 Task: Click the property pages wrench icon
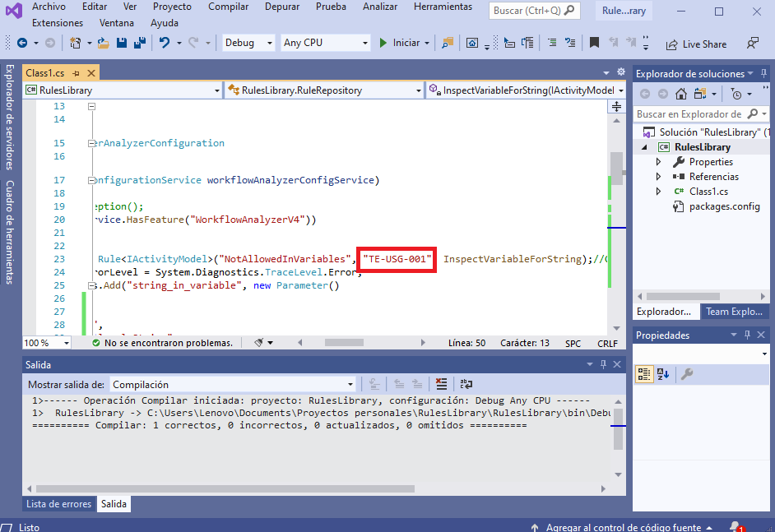point(686,374)
